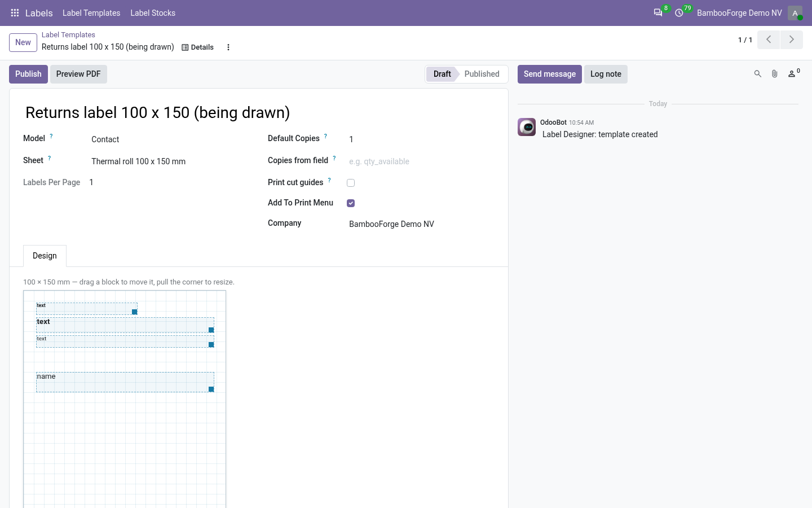This screenshot has height=508, width=812.
Task: Uncheck the Add To Print Menu checkbox
Action: (351, 203)
